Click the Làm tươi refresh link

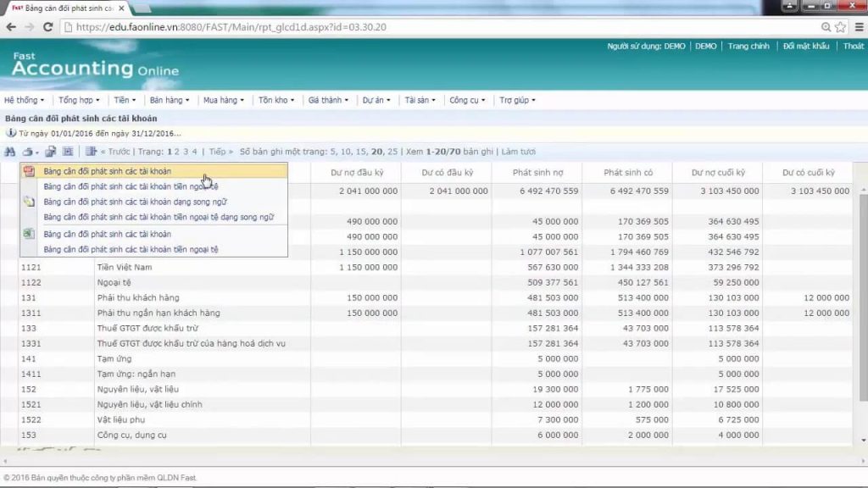point(519,152)
